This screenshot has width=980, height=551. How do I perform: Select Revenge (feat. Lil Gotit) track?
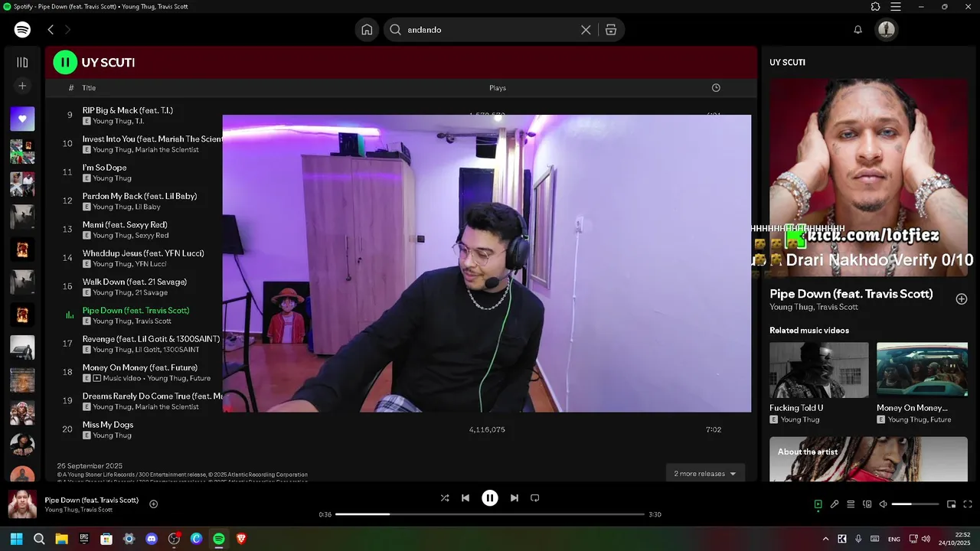tap(152, 339)
